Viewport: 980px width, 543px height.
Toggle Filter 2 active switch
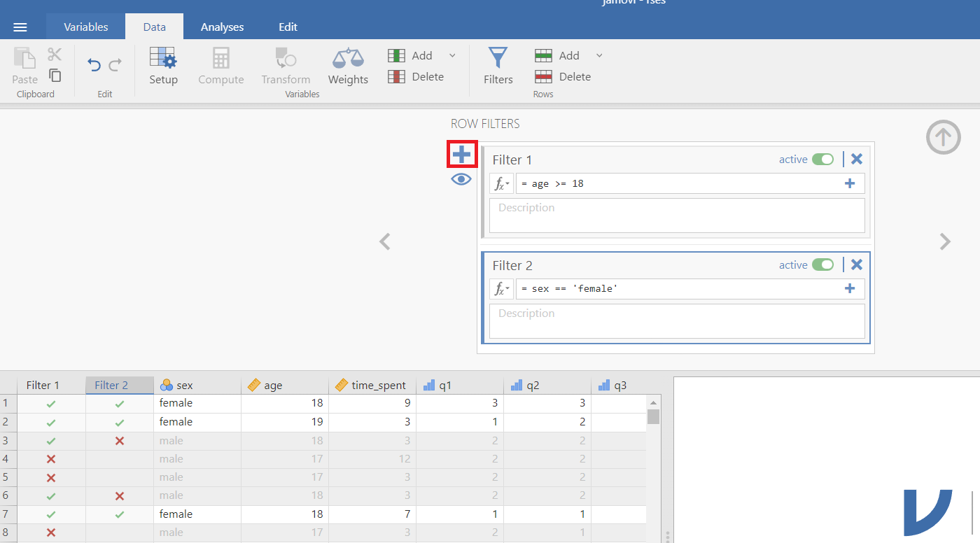coord(822,265)
